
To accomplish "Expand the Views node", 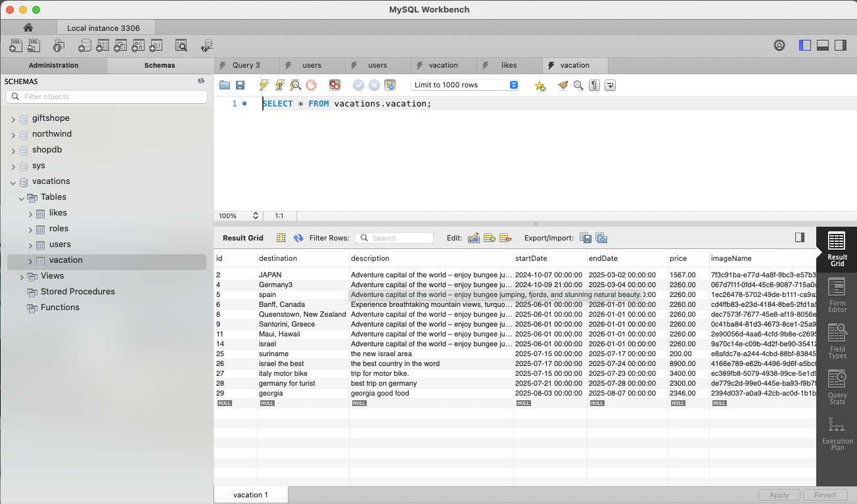I will pos(22,277).
